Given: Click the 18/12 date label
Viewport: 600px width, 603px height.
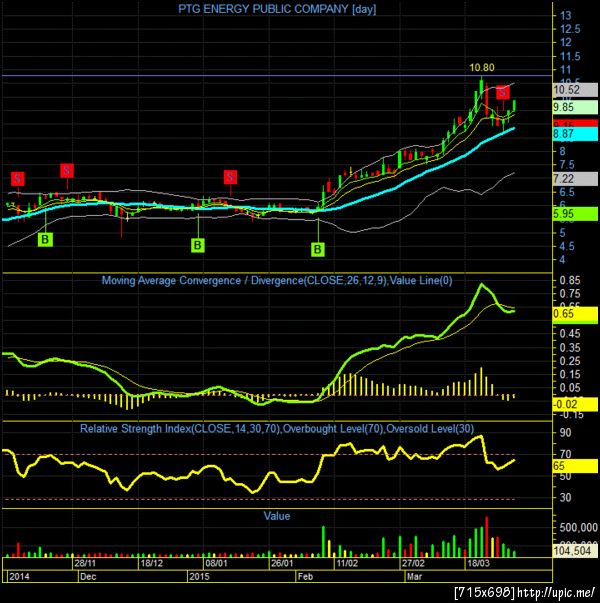Looking at the screenshot, I should point(152,563).
